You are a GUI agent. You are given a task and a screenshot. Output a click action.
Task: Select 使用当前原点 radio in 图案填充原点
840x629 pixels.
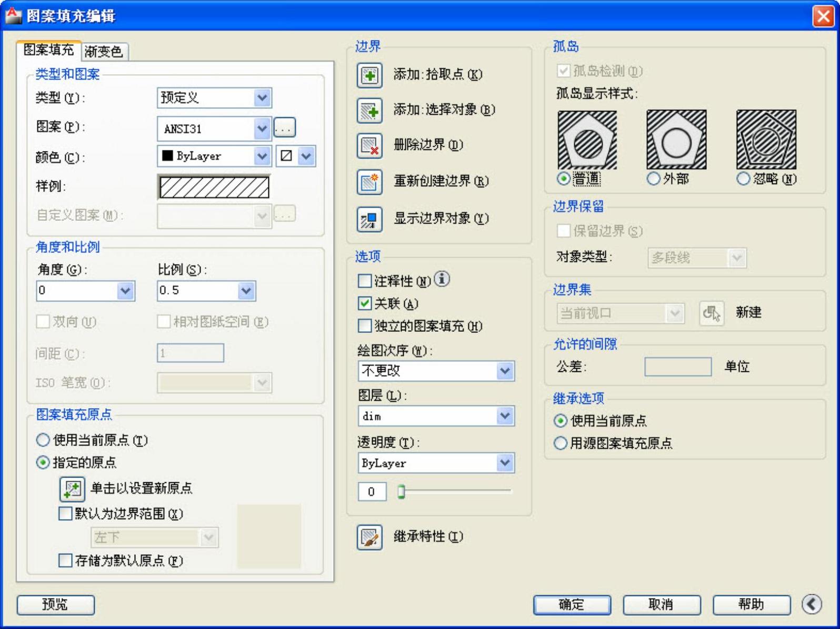coord(43,440)
